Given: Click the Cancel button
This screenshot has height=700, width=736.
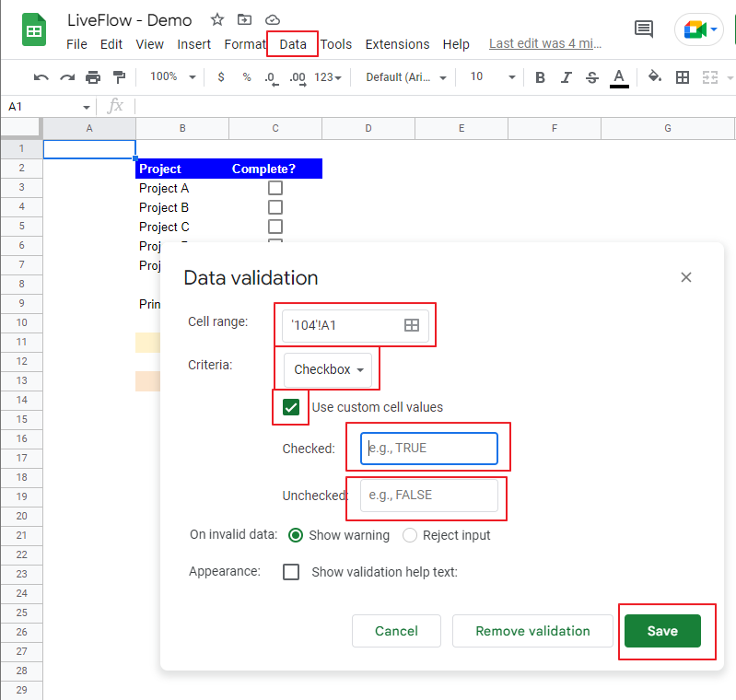Looking at the screenshot, I should pos(396,631).
